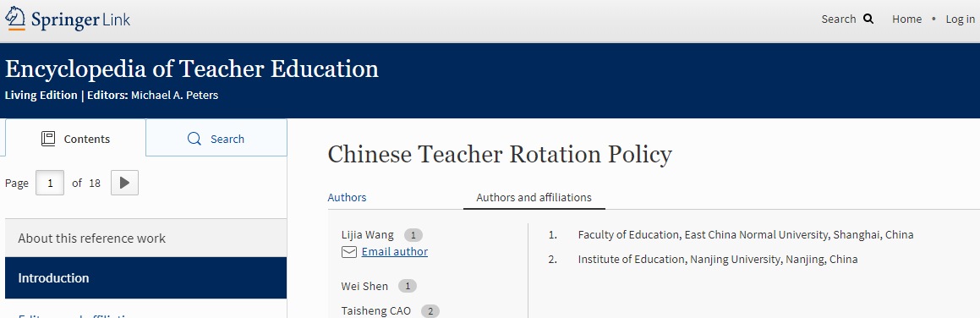Viewport: 980px width, 318px height.
Task: Click the Springer Link horse logo
Action: point(15,19)
